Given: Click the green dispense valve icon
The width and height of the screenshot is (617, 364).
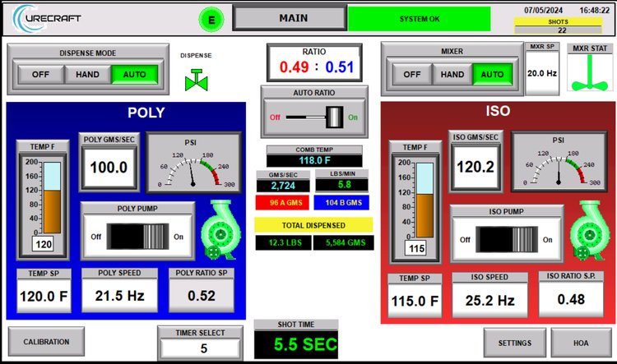Looking at the screenshot, I should 196,81.
